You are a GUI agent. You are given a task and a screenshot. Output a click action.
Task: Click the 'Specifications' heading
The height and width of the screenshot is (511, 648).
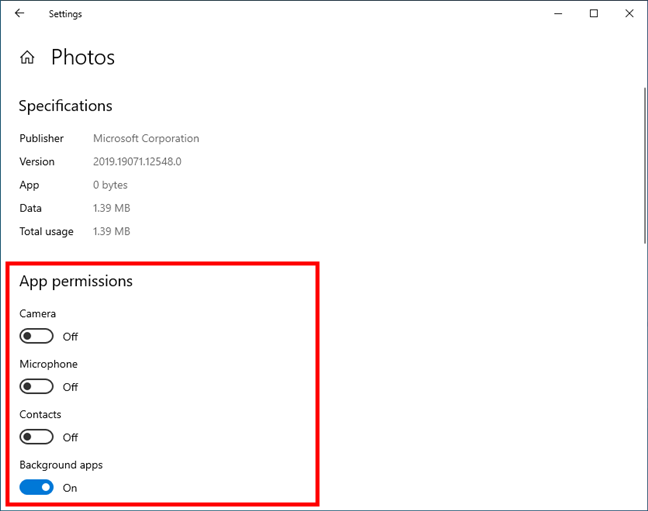65,106
